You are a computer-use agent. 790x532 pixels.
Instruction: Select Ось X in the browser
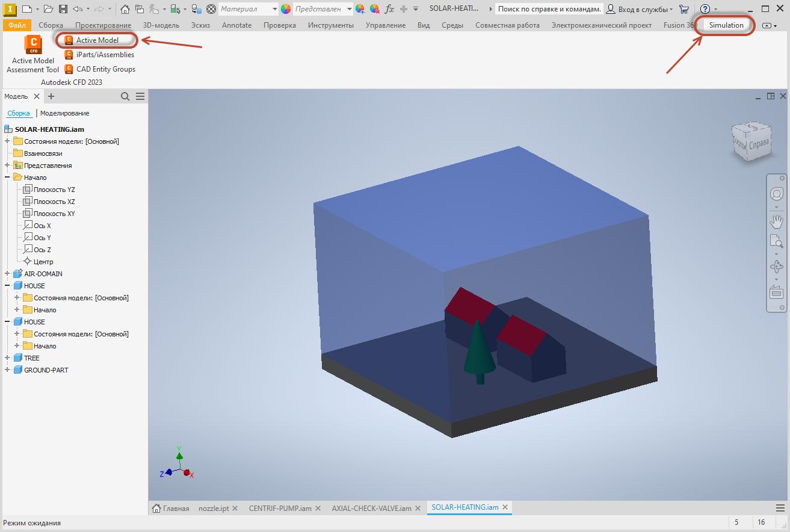click(42, 226)
